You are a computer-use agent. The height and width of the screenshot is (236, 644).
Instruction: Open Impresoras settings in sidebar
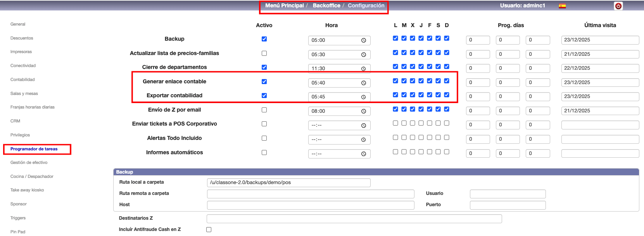pyautogui.click(x=21, y=52)
